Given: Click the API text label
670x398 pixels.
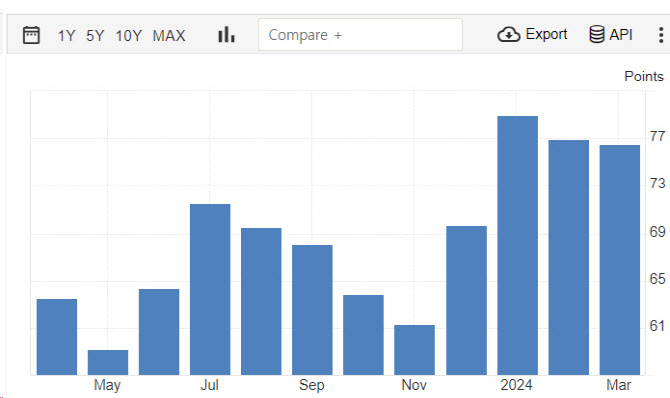Looking at the screenshot, I should (621, 35).
